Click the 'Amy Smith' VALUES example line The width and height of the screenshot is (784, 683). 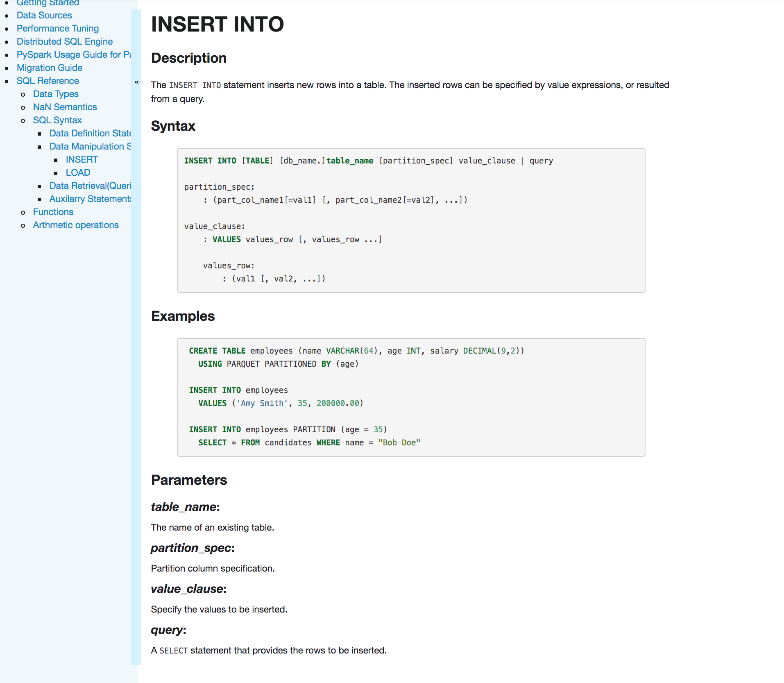281,403
